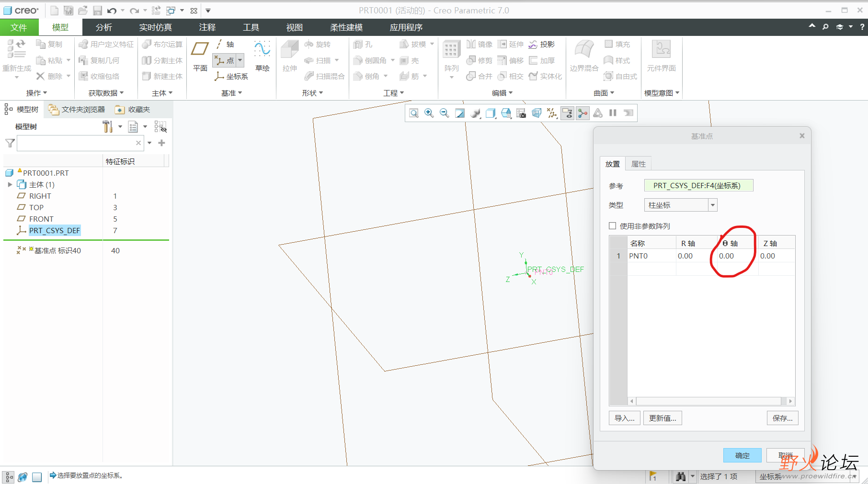Image resolution: width=868 pixels, height=484 pixels.
Task: Open the 文件夹浏览器 tab
Action: 77,110
